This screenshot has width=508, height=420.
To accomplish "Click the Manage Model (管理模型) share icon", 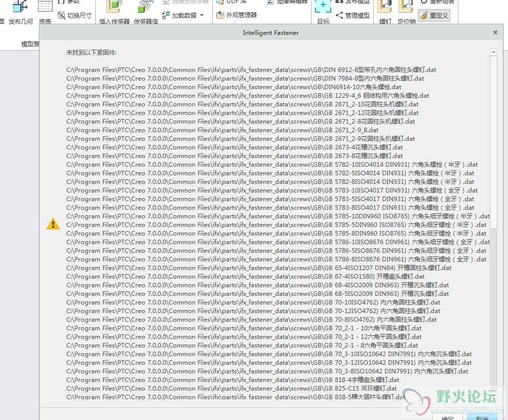I will point(339,15).
